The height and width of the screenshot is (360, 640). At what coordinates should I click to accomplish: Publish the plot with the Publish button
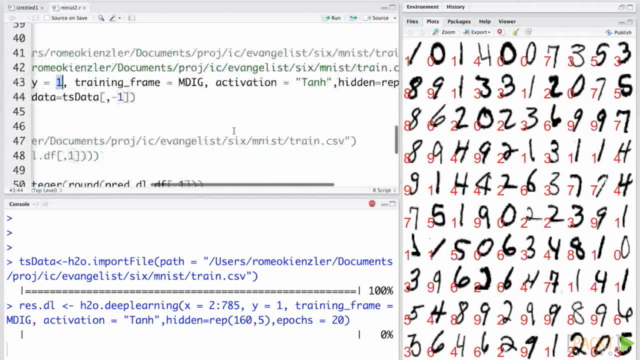[x=619, y=32]
